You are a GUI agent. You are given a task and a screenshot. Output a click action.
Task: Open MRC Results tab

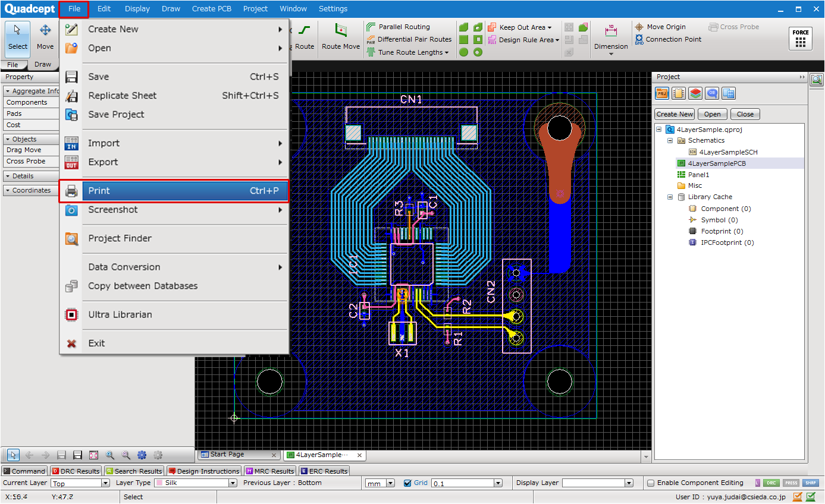coord(269,471)
